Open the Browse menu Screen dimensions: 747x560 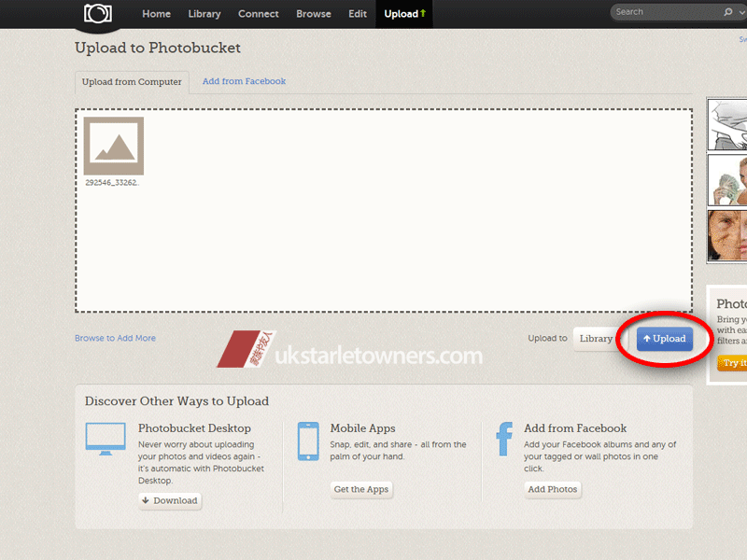click(314, 14)
